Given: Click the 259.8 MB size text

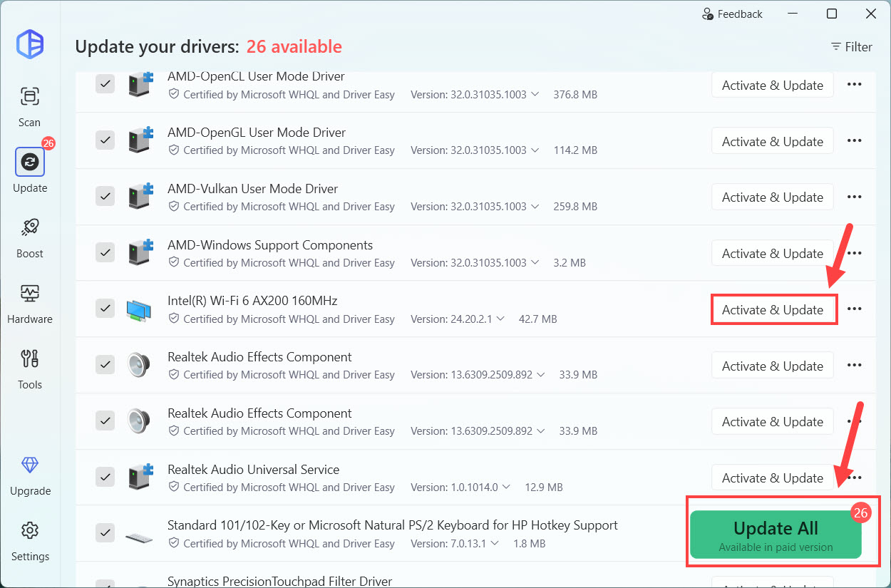Looking at the screenshot, I should click(575, 207).
